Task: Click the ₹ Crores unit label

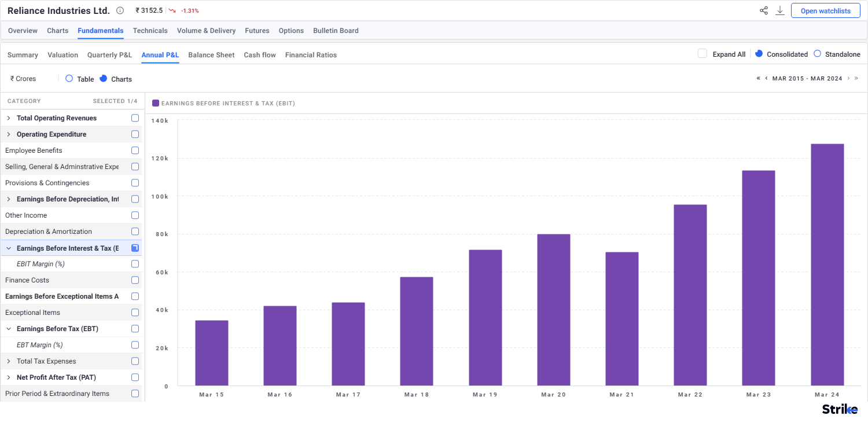Action: coord(23,79)
